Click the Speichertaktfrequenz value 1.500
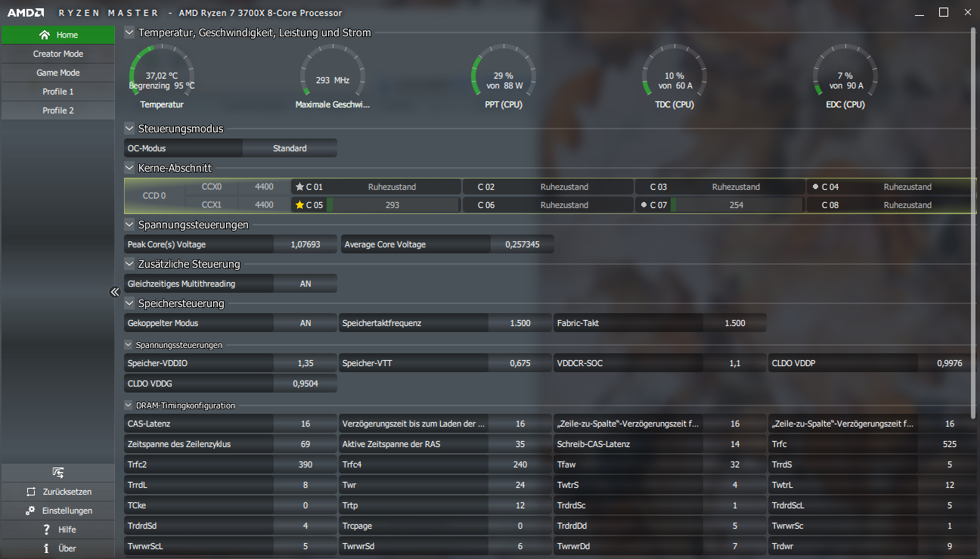Screen dimensions: 980x559 coord(520,323)
